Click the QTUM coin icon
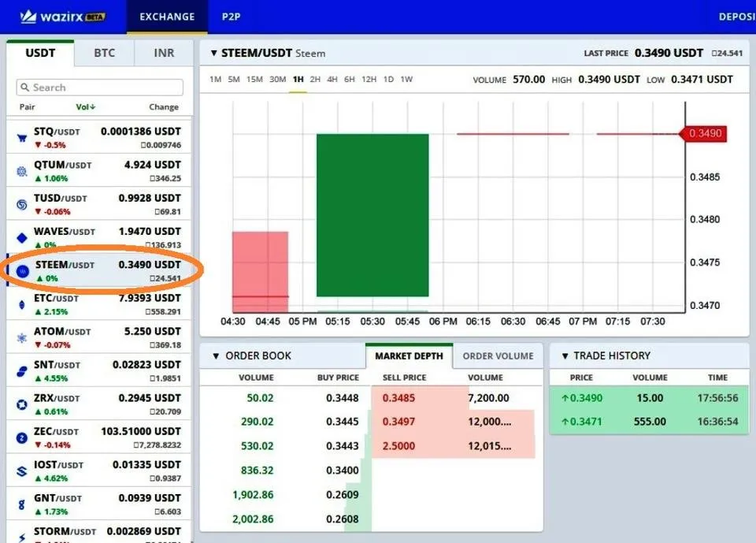Viewport: 756px width, 543px height. 22,172
